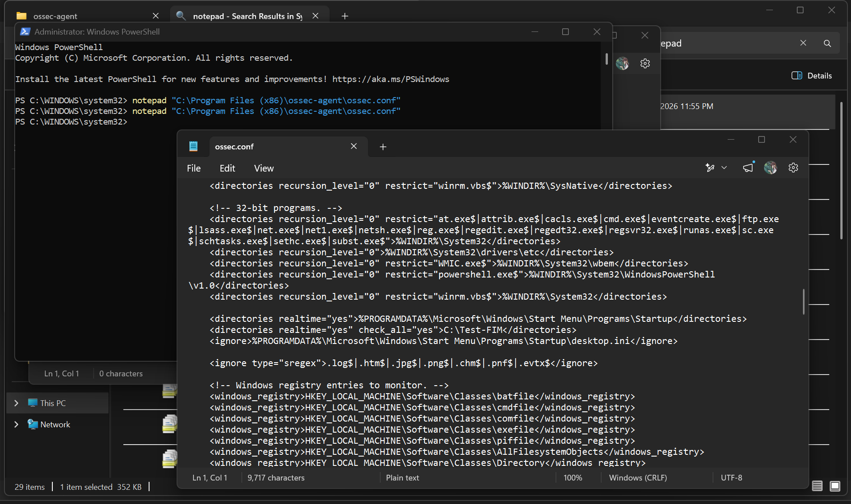Click the Explorer search magnifier icon
The width and height of the screenshot is (851, 504).
coord(827,43)
